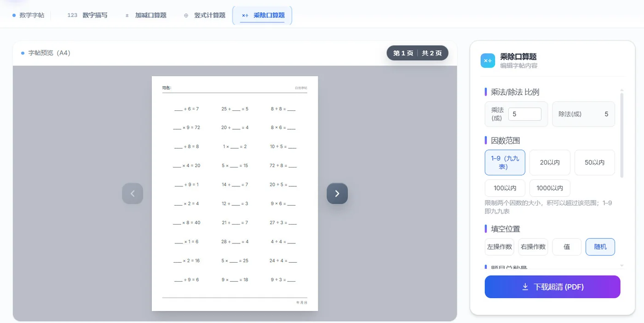The image size is (644, 323).
Task: Set blank position to 右操作数
Action: click(x=533, y=247)
